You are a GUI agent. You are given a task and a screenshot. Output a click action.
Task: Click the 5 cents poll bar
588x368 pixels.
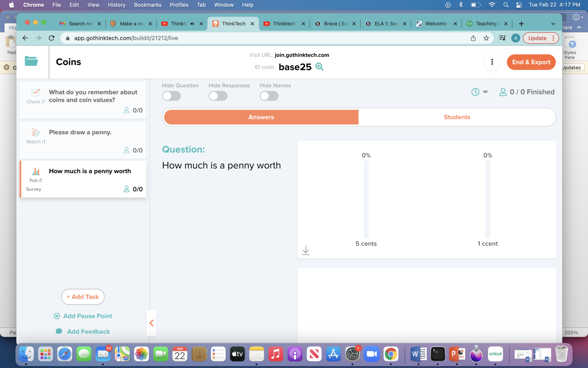pyautogui.click(x=366, y=200)
